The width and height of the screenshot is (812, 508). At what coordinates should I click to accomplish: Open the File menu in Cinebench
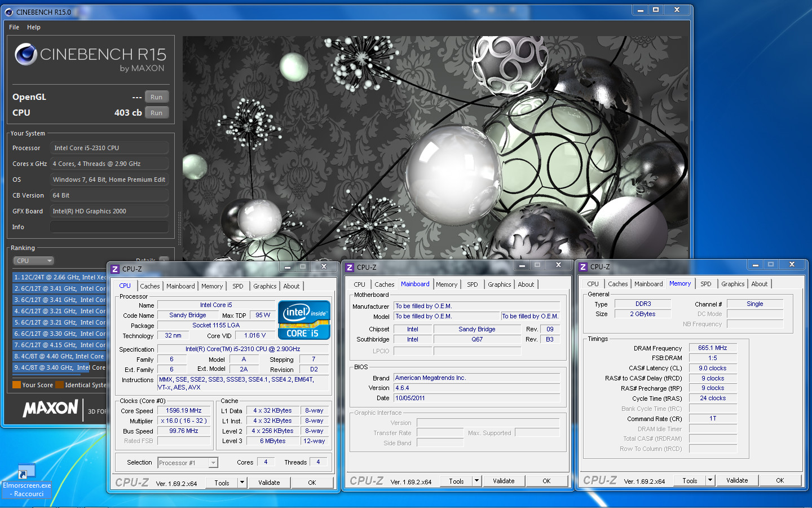pos(14,27)
